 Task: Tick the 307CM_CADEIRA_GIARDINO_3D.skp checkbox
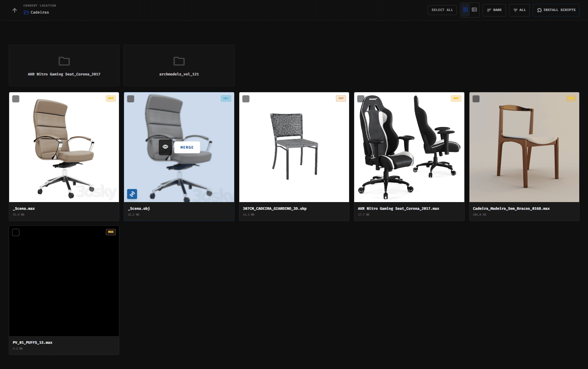(x=246, y=99)
